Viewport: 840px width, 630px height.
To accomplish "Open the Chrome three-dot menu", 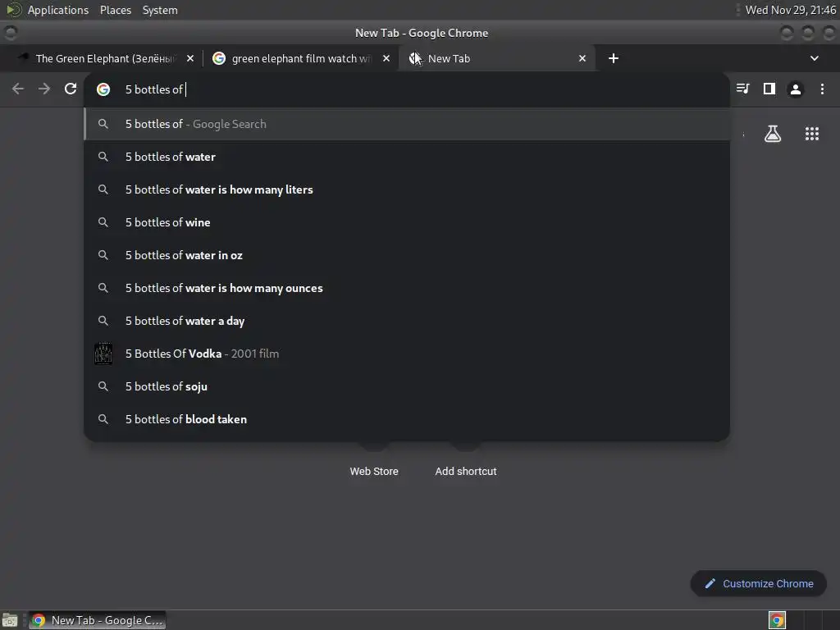I will [822, 89].
